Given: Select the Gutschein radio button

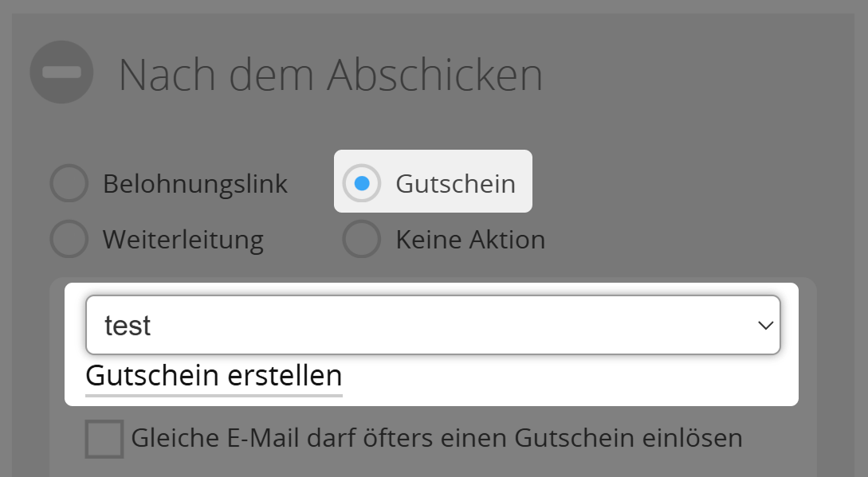Looking at the screenshot, I should click(361, 184).
